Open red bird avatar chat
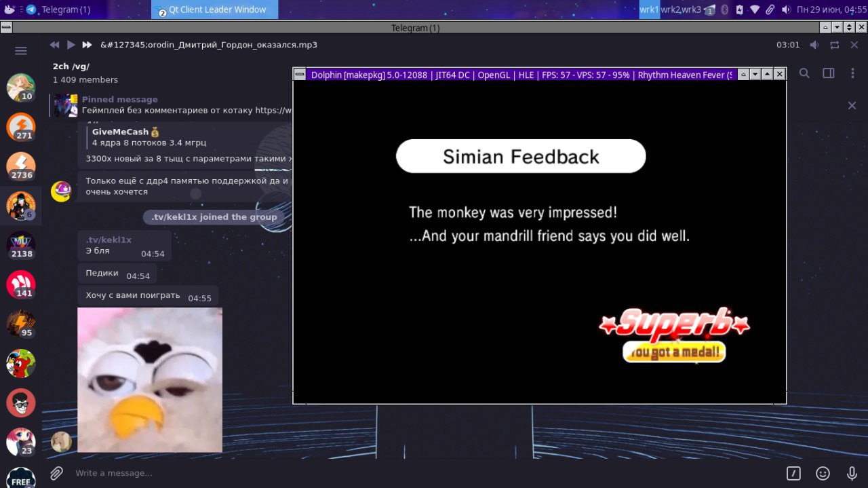868x488 pixels. [21, 363]
